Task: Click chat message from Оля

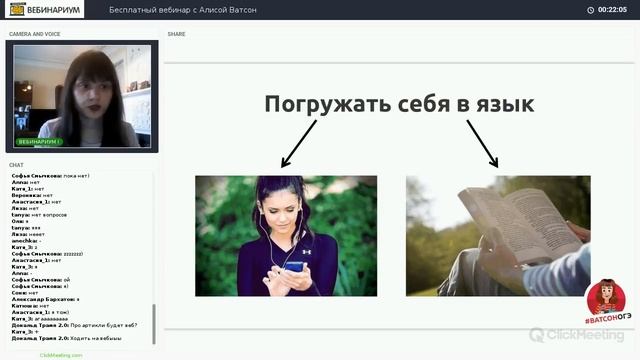Action: (20, 221)
